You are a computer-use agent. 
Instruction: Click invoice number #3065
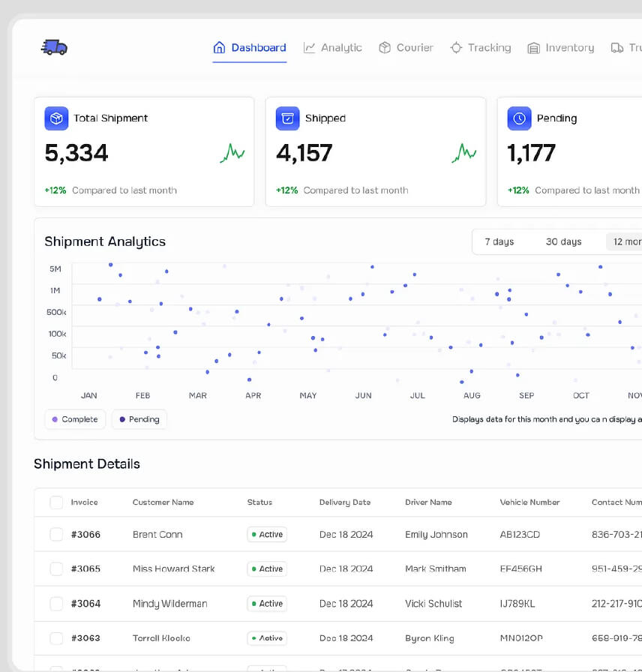pyautogui.click(x=85, y=568)
